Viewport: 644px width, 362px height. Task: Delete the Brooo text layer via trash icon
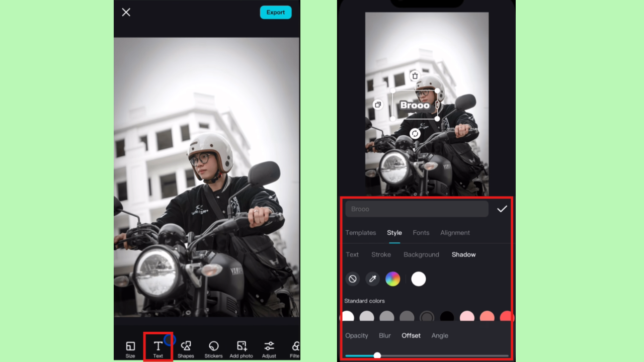414,76
